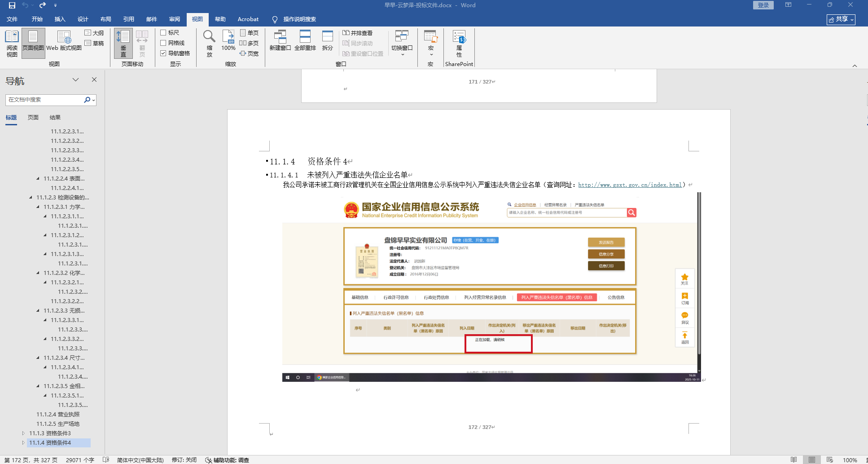Open the Home (开始) ribbon tab

(x=37, y=19)
